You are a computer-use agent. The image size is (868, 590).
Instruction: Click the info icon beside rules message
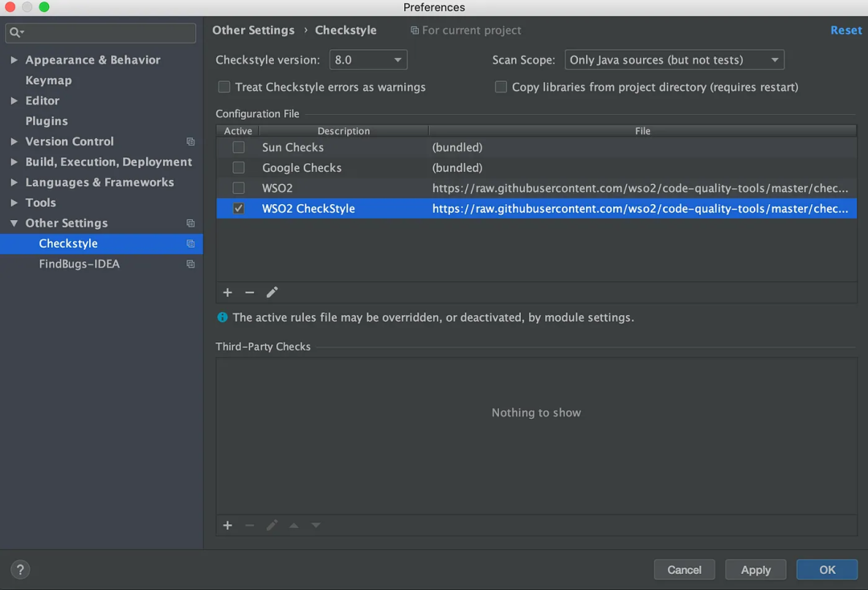(x=223, y=318)
